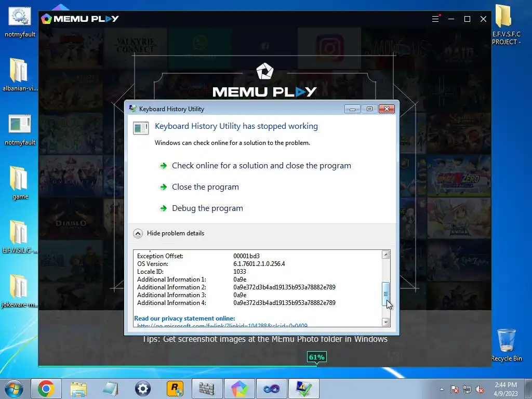
Task: Select the Additional Information 1 value 0a9e
Action: pos(240,280)
